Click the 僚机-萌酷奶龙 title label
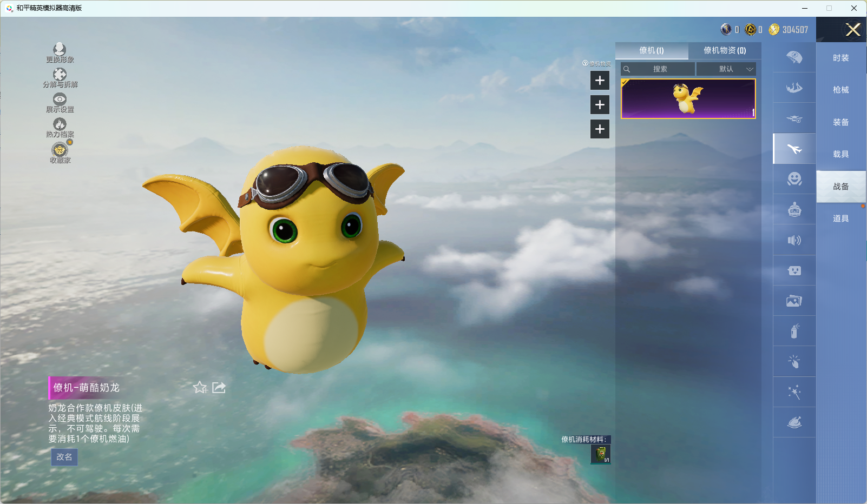This screenshot has height=504, width=867. point(87,388)
